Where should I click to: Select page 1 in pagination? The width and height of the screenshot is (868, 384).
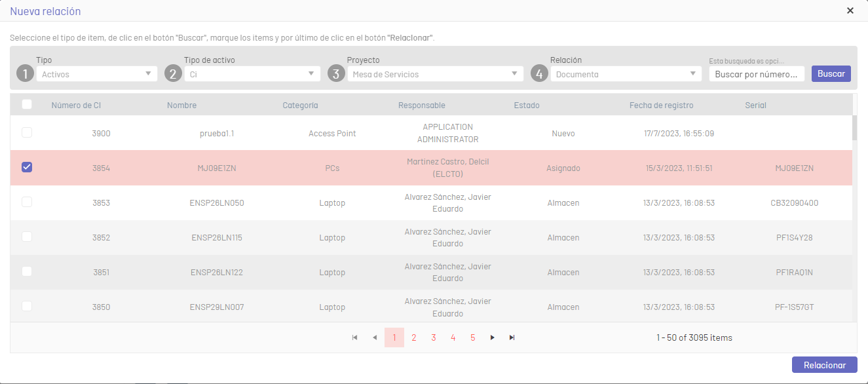(x=394, y=337)
